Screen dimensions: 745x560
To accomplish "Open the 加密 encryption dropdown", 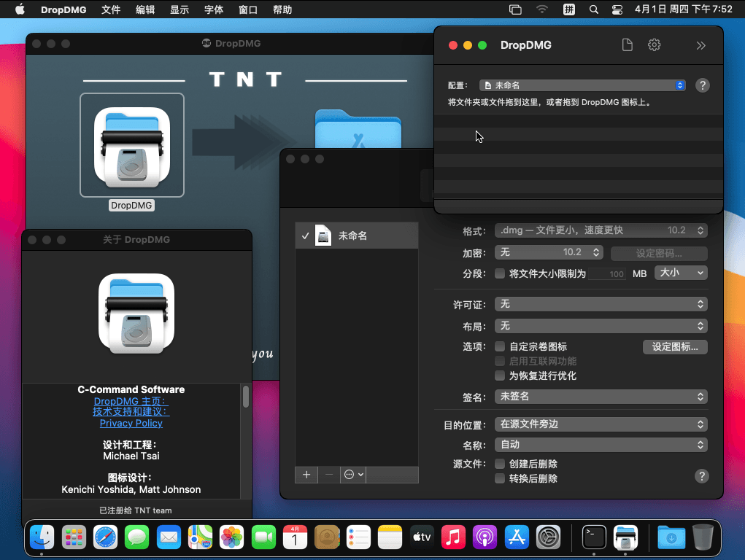I will [549, 252].
